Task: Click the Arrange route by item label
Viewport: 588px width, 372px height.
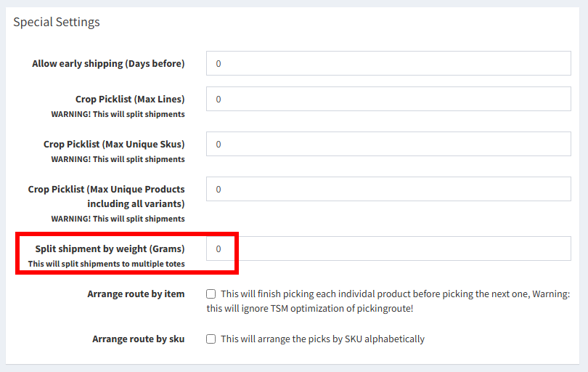Action: coord(136,294)
